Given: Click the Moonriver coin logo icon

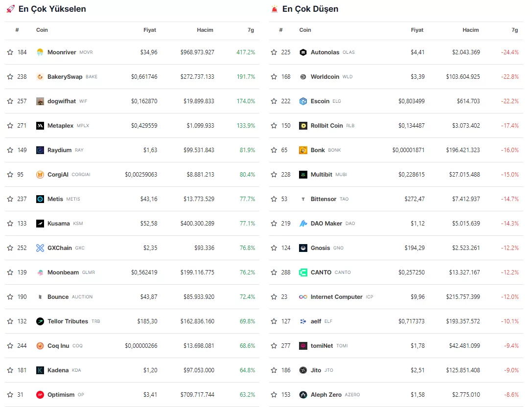Looking at the screenshot, I should tap(40, 52).
